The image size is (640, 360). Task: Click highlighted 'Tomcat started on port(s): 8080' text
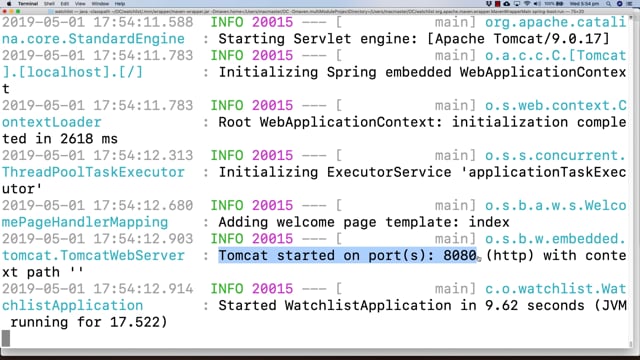(x=347, y=256)
